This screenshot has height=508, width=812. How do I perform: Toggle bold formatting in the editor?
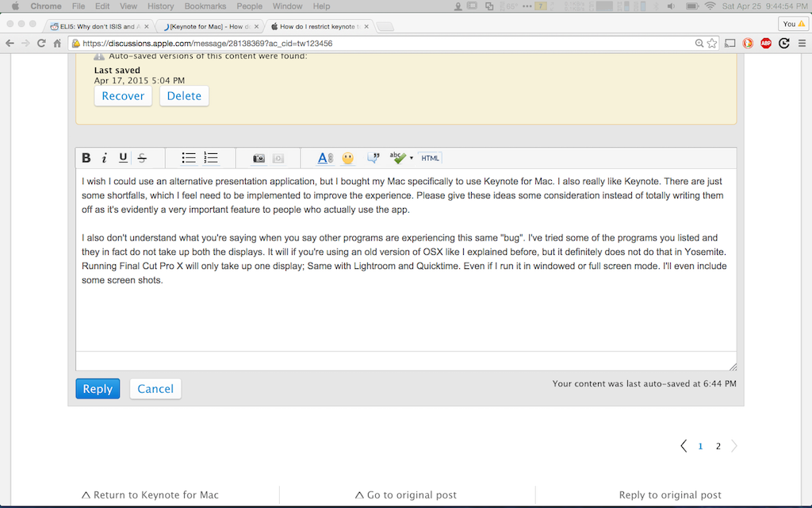pyautogui.click(x=86, y=158)
